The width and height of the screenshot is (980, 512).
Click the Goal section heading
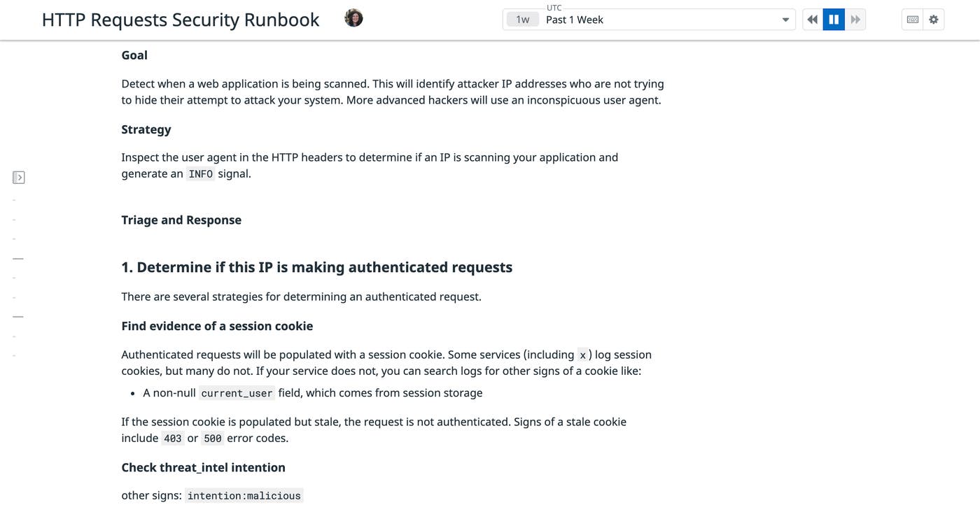click(x=134, y=55)
